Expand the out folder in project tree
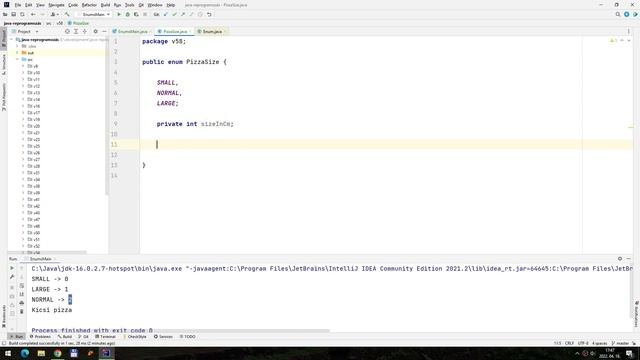Image resolution: width=640 pixels, height=360 pixels. click(17, 53)
